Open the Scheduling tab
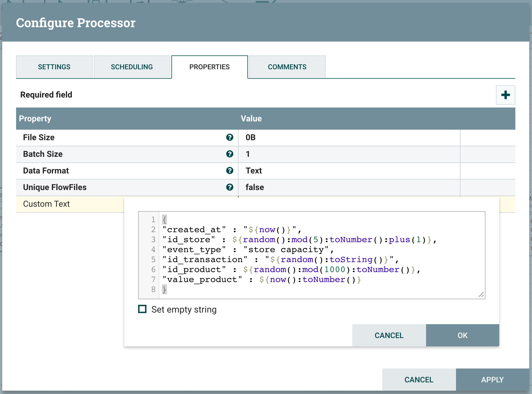The width and height of the screenshot is (532, 394). coord(132,67)
